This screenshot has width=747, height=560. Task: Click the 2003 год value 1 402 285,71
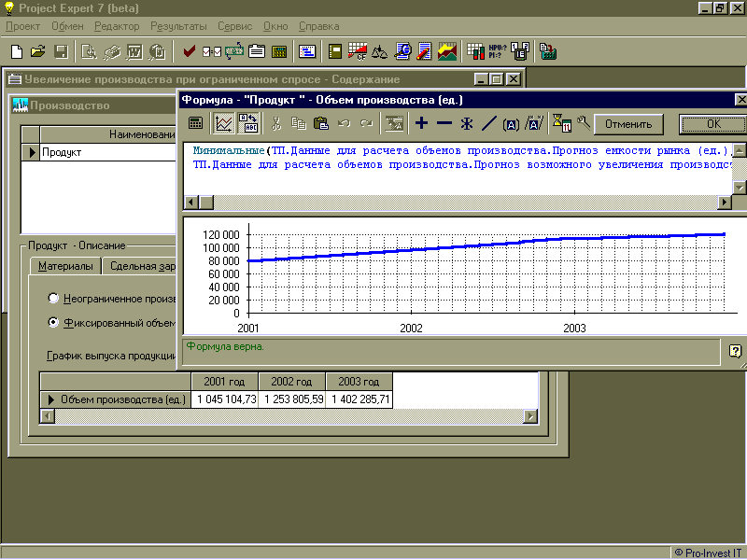point(359,399)
